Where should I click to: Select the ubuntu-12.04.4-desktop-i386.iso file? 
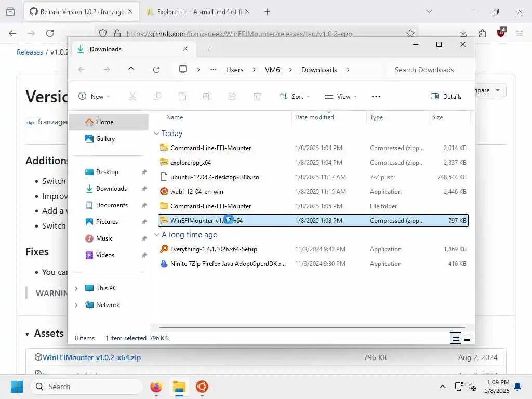313,177
